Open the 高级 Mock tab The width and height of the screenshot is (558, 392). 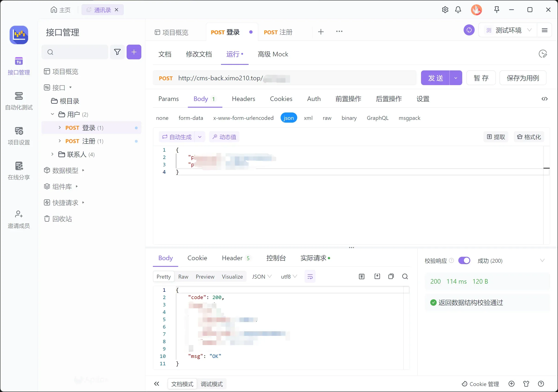coord(273,54)
